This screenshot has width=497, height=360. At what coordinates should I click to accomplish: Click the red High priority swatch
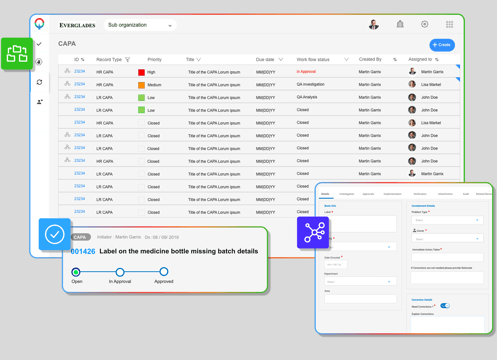click(141, 72)
